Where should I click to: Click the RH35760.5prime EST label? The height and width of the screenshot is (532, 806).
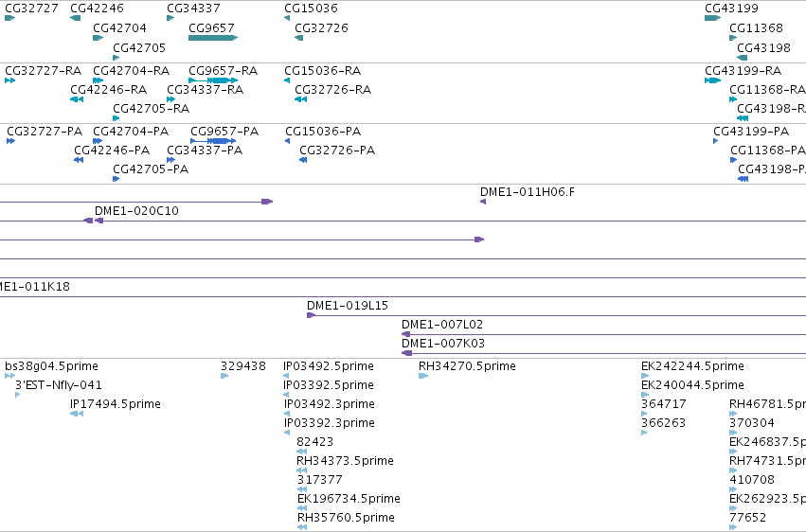click(346, 518)
